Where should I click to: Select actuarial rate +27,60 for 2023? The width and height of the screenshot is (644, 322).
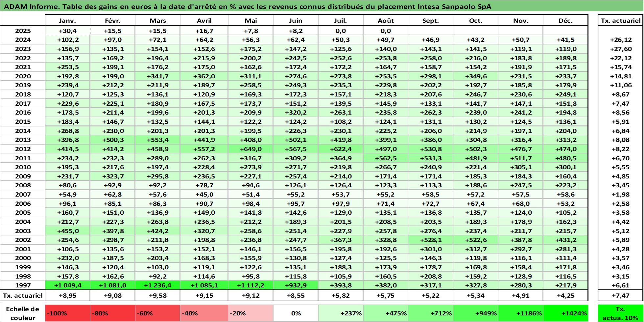pos(621,49)
